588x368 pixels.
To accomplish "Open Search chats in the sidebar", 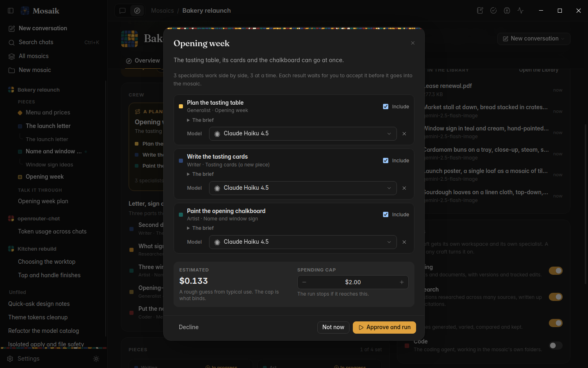I will (53, 42).
